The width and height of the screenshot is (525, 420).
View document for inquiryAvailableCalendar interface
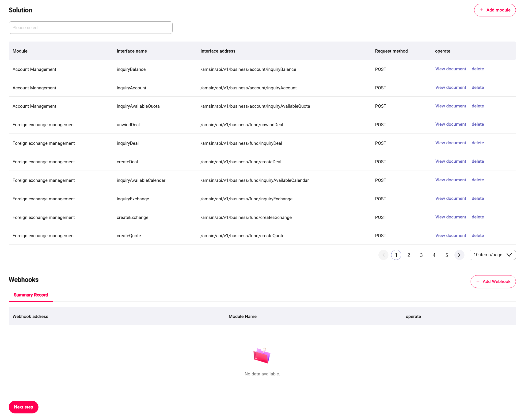[450, 180]
